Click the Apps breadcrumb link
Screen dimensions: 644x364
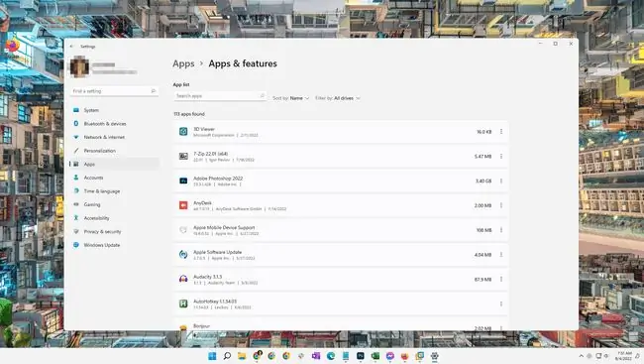click(x=183, y=63)
